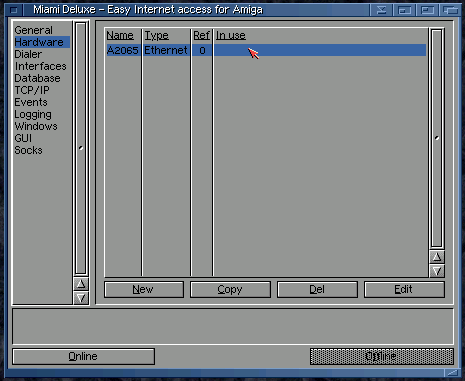Go to the Events page
The width and height of the screenshot is (465, 381).
coord(31,102)
